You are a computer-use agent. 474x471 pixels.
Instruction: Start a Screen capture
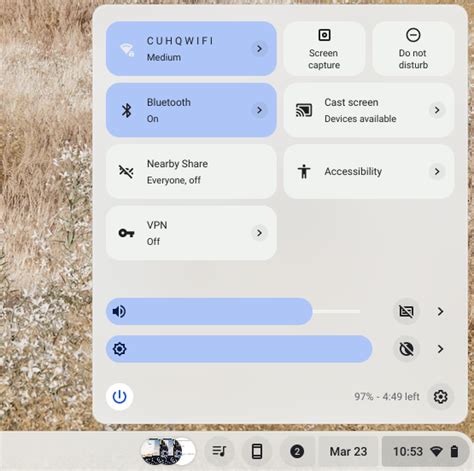click(324, 49)
